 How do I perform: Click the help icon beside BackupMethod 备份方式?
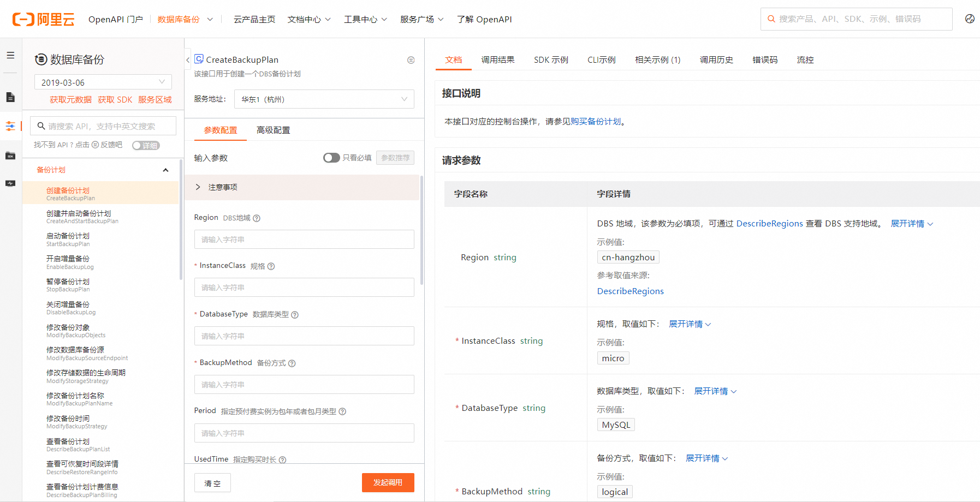tap(292, 363)
